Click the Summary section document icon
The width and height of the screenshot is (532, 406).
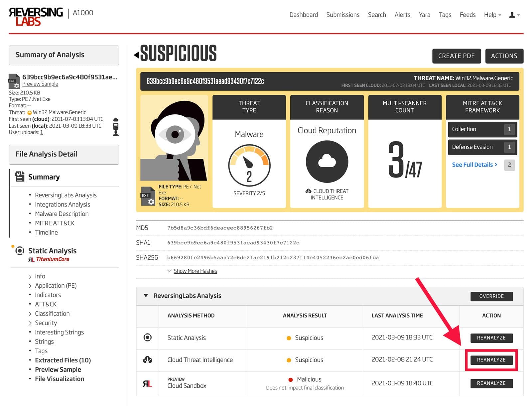[x=20, y=177]
